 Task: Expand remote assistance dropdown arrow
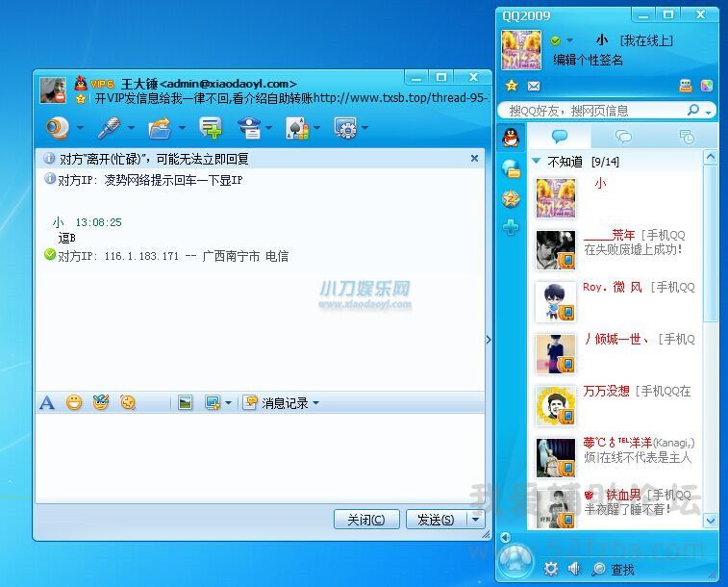point(269,128)
